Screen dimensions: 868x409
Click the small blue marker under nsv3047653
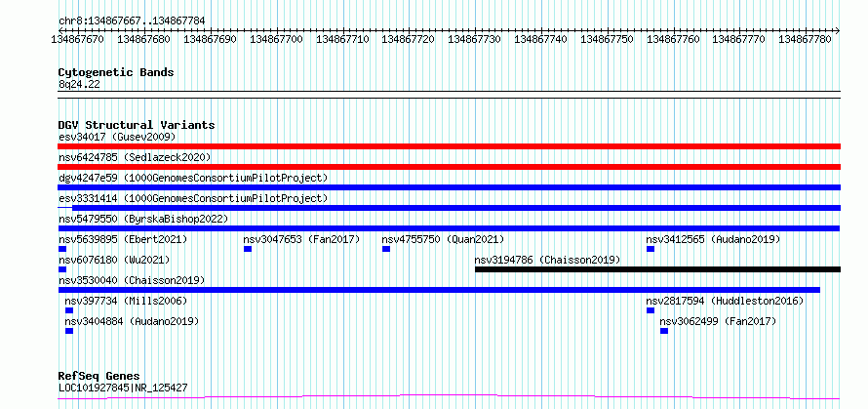coord(248,249)
